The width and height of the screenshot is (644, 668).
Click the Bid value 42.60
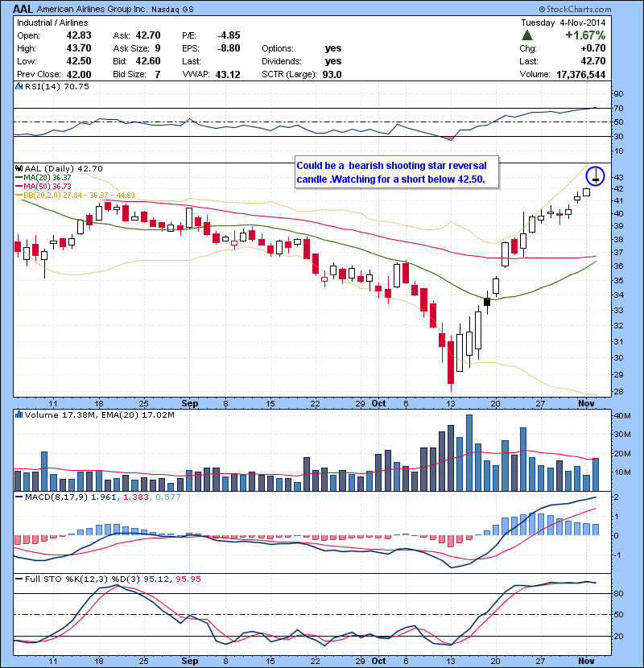(148, 61)
